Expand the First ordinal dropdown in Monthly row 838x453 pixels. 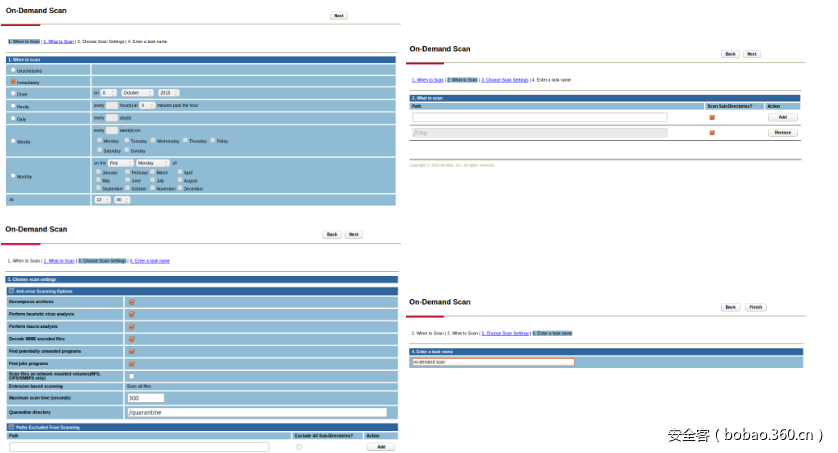coord(120,162)
